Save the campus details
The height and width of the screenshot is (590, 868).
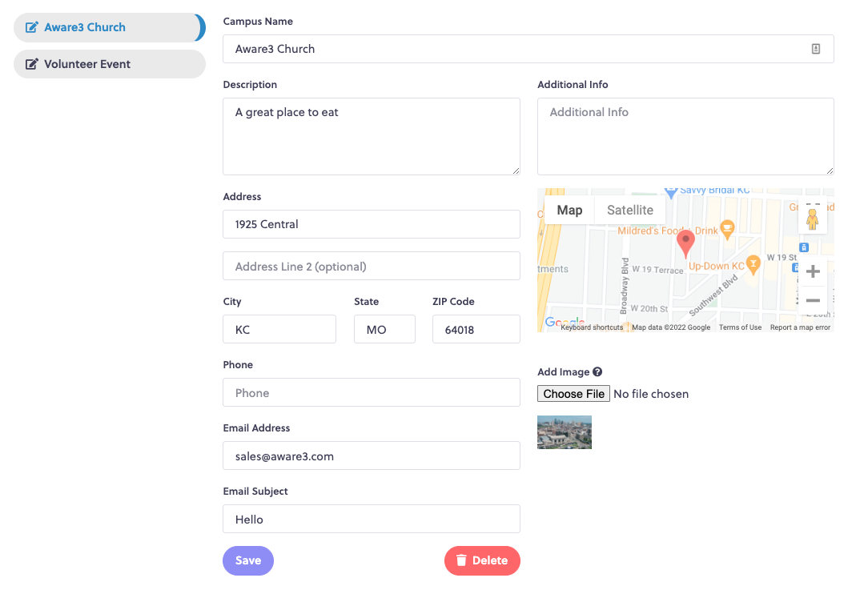coord(248,560)
